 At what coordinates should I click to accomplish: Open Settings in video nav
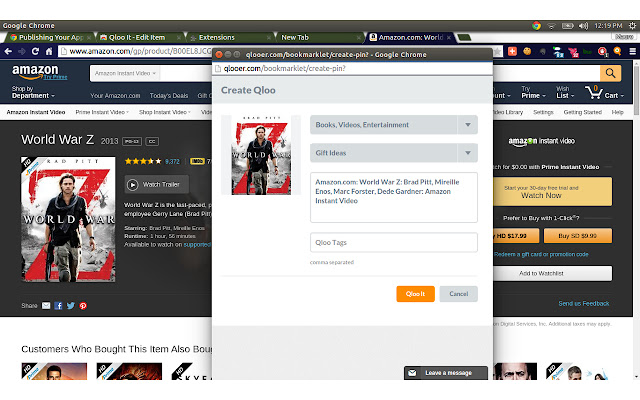coord(543,112)
